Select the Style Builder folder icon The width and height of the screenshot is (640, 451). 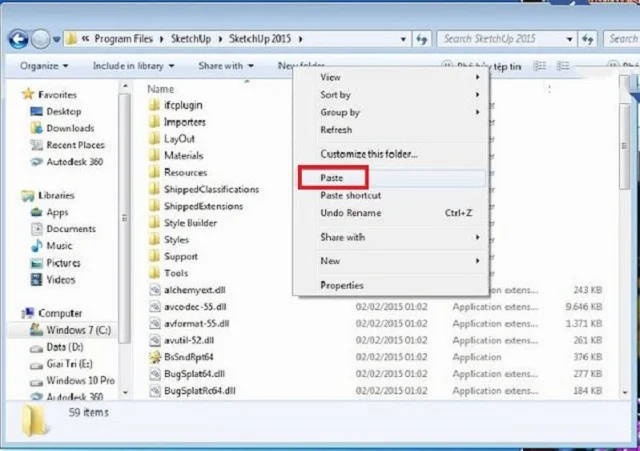pos(154,223)
